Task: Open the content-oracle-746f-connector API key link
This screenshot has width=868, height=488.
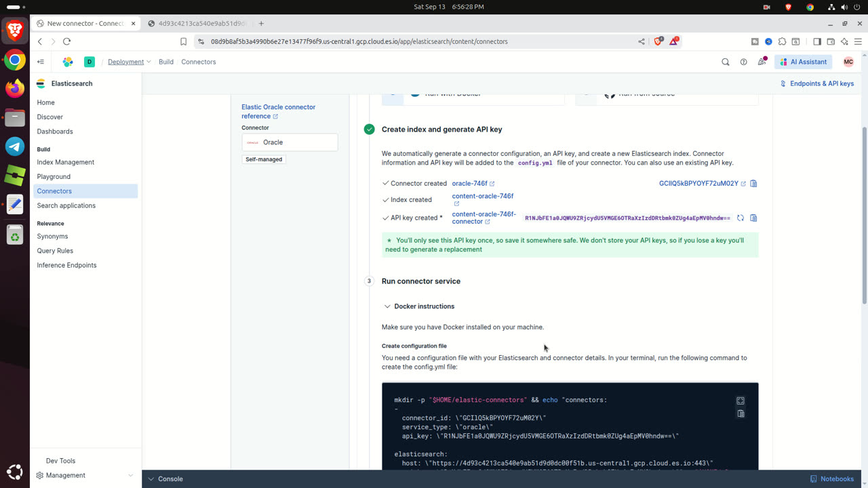Action: (x=484, y=218)
